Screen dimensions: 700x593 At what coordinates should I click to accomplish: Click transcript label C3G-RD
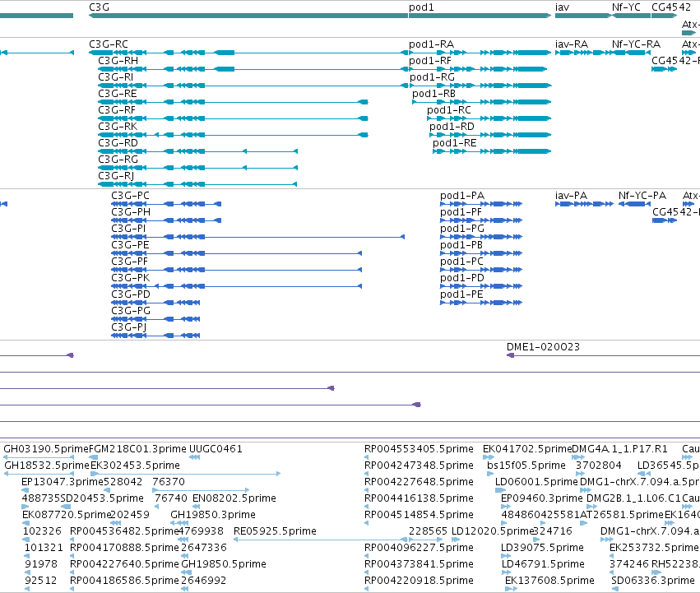pos(118,143)
